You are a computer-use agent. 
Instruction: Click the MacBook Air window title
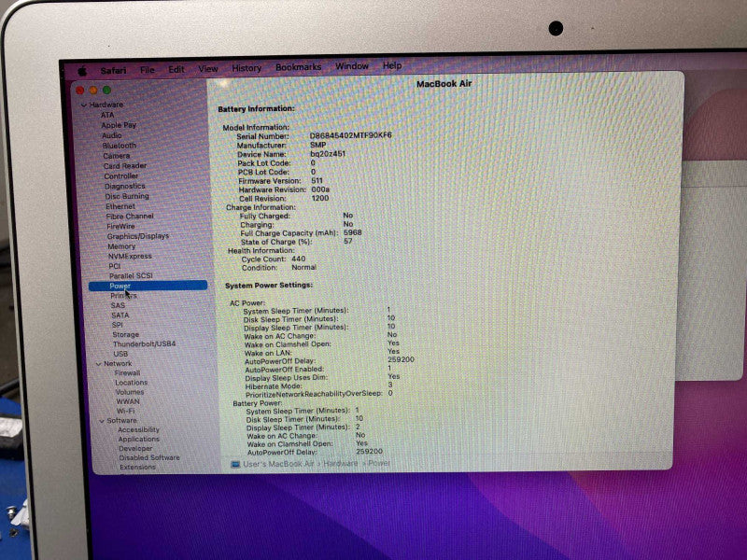click(x=444, y=84)
